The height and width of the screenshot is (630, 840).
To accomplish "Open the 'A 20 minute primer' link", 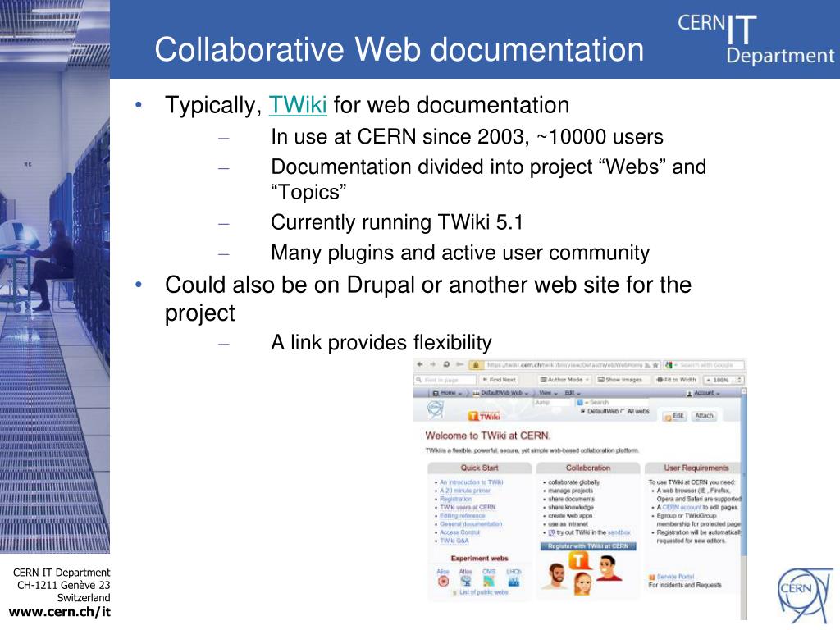I will click(x=465, y=491).
